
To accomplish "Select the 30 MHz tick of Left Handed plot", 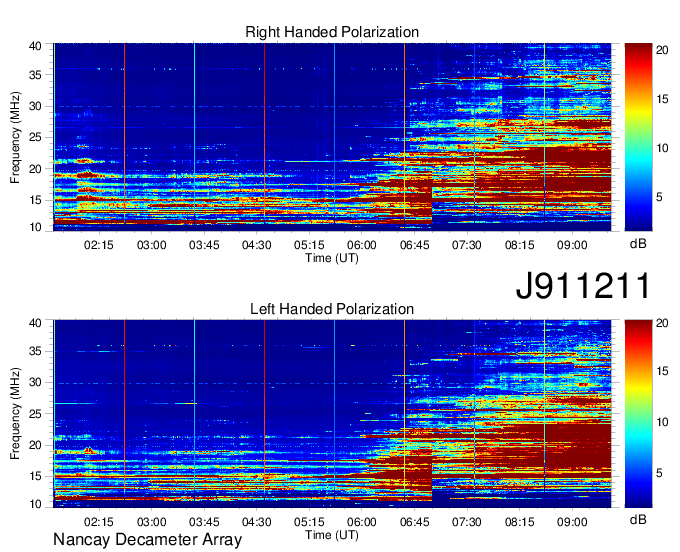I will pyautogui.click(x=35, y=382).
